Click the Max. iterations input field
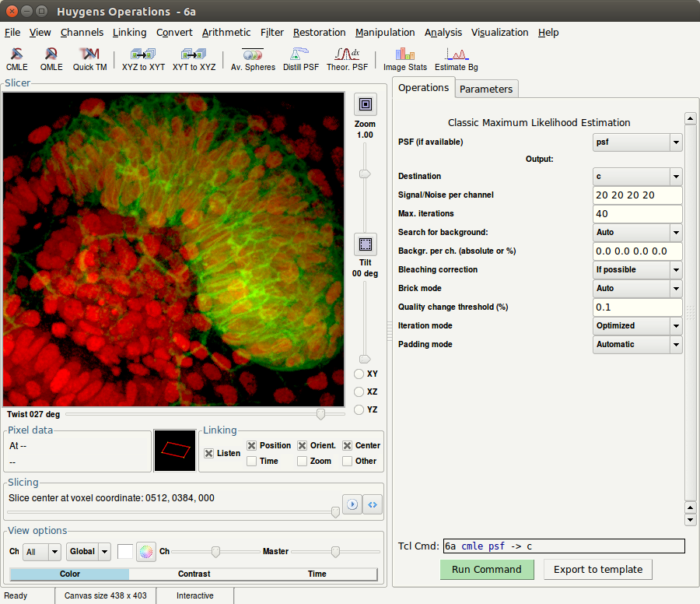 click(637, 213)
